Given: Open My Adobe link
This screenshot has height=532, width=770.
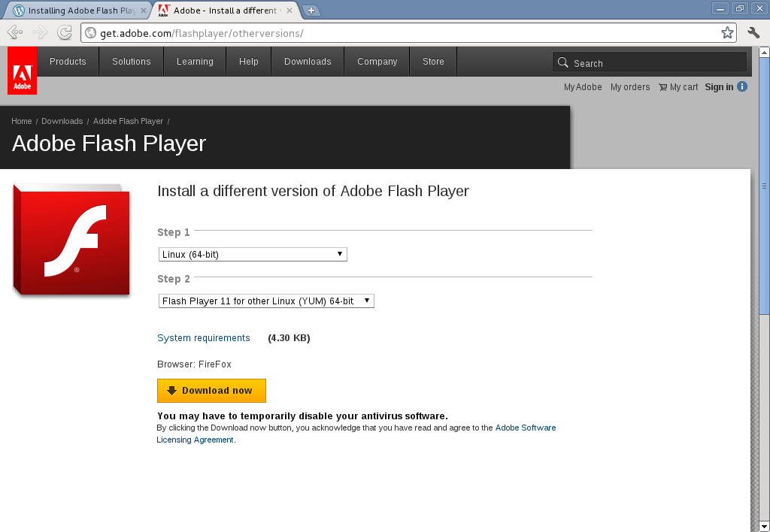Looking at the screenshot, I should (x=583, y=87).
